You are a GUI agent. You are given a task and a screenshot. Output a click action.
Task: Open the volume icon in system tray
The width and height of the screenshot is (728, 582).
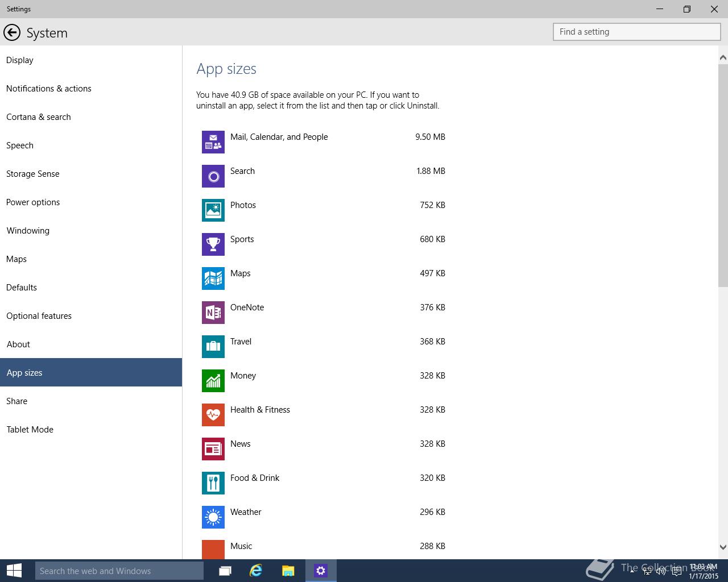coord(660,571)
